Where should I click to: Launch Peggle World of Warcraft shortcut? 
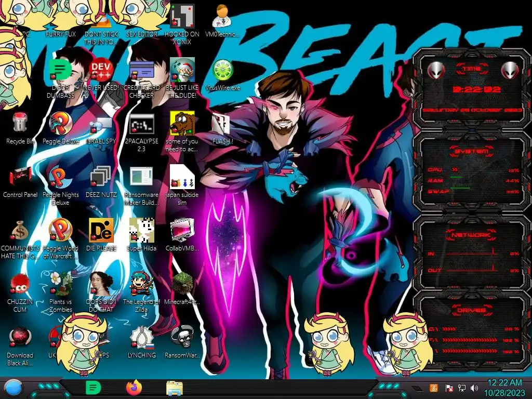61,230
